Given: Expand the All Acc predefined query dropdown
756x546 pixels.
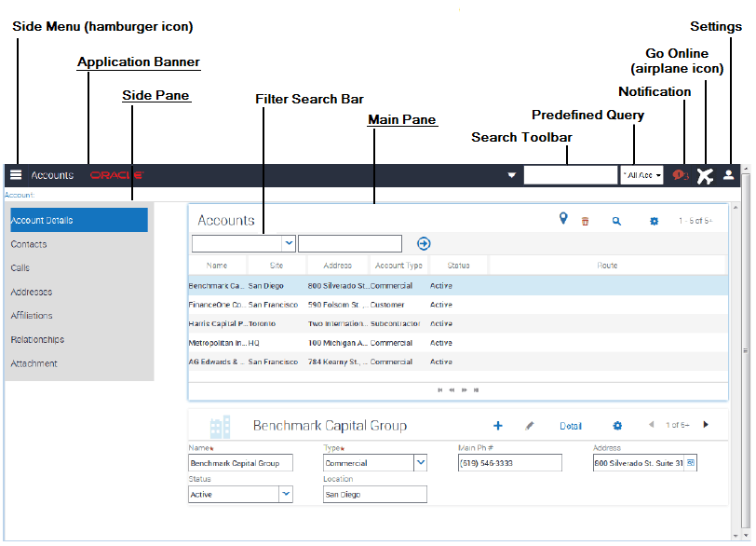Looking at the screenshot, I should click(641, 175).
